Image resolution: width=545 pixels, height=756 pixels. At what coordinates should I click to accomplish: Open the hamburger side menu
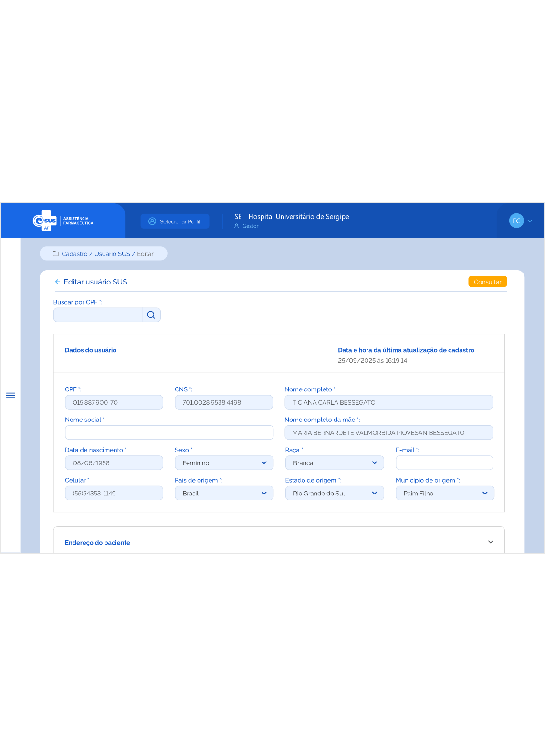click(10, 395)
